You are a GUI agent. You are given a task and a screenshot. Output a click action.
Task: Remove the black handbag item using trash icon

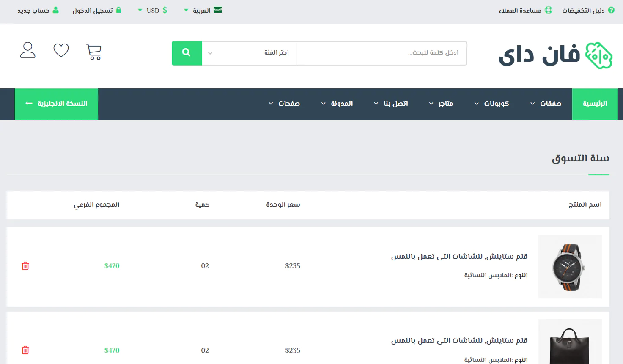tap(25, 350)
